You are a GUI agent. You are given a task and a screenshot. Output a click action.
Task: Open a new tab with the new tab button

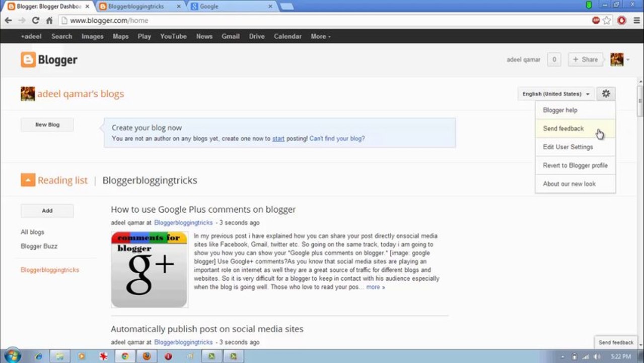click(x=287, y=7)
